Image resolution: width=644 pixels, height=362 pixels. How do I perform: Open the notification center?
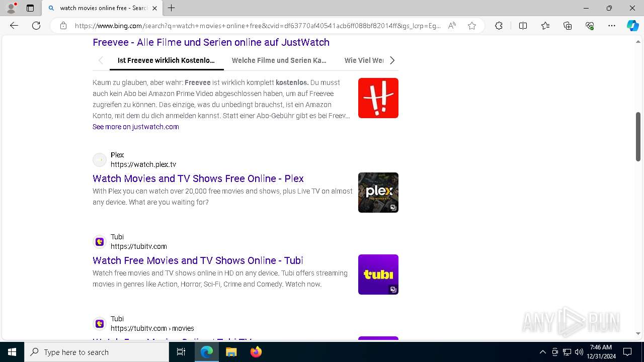tap(627, 352)
